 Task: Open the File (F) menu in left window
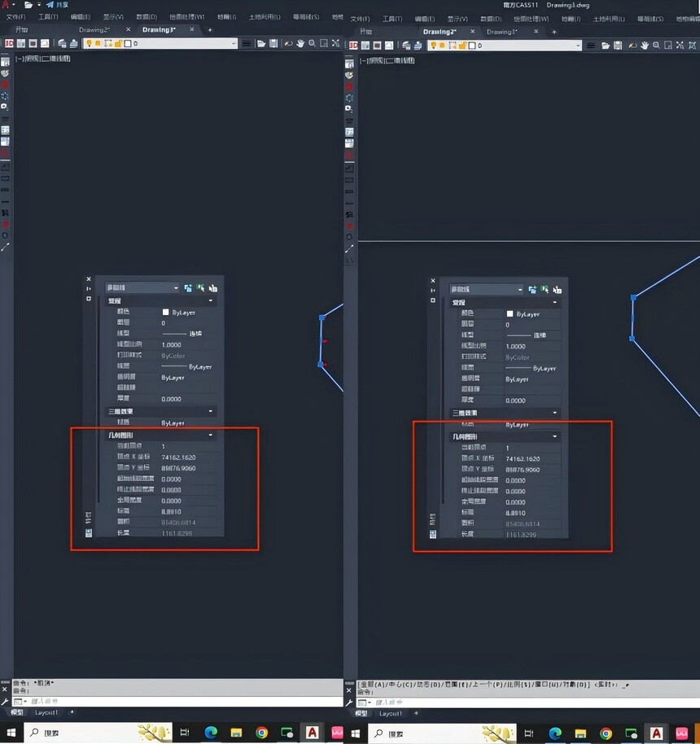coord(16,17)
